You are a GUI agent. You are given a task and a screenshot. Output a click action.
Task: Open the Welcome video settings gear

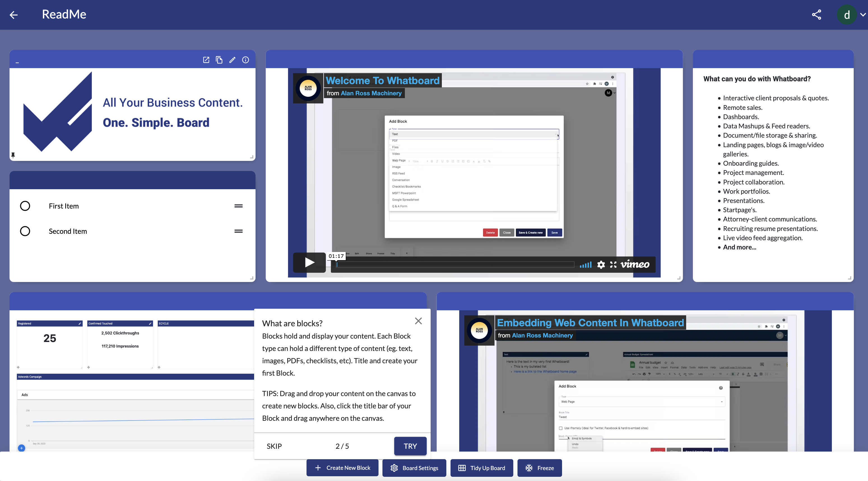[601, 265]
